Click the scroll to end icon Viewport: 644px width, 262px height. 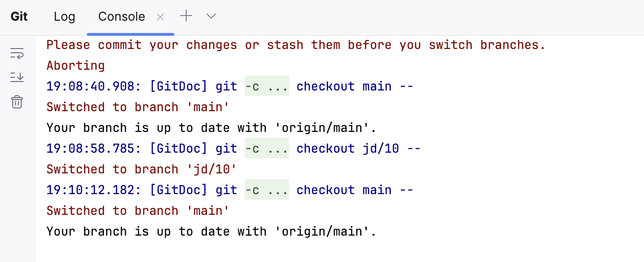(17, 77)
